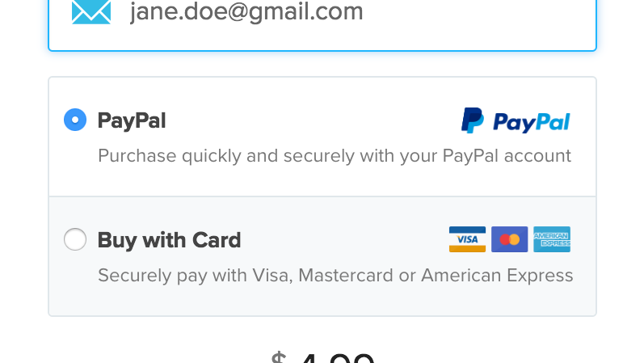Viewport: 644px width, 363px height.
Task: Click the American Express card icon
Action: [552, 239]
